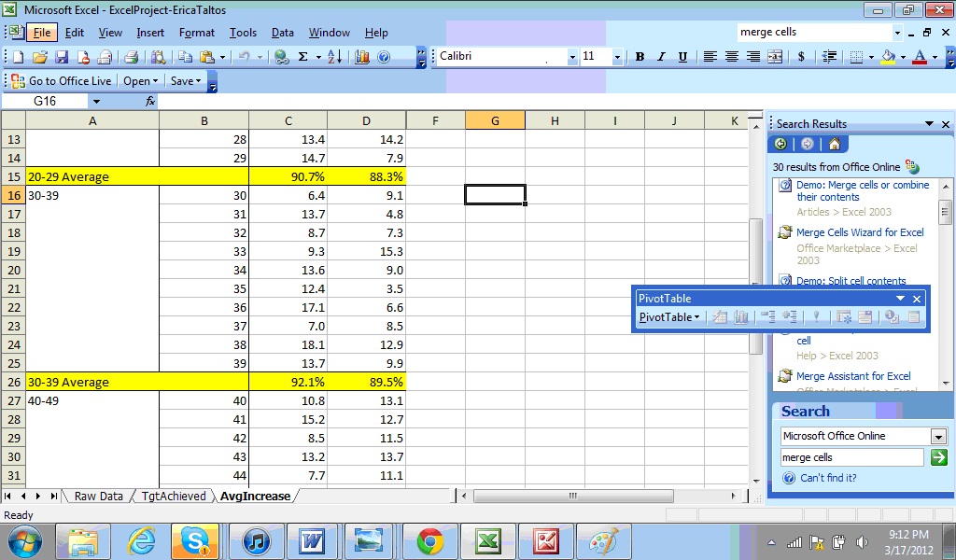Click the Can't find it? link
Viewport: 956px width, 560px height.
828,478
